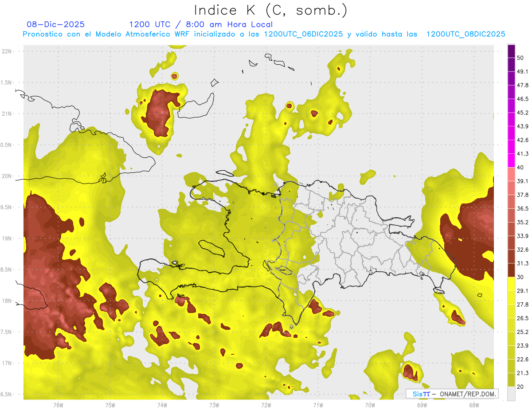
Task: Click the '27.8' color bar value
Action: pyautogui.click(x=523, y=305)
